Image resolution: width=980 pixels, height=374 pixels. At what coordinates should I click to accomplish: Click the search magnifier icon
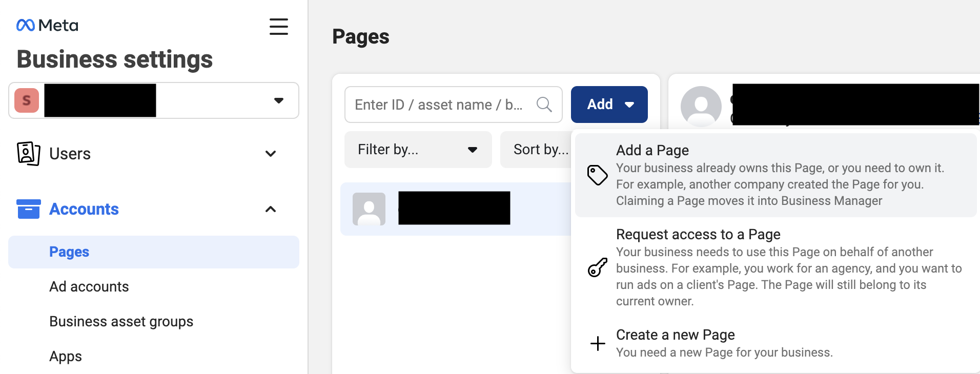[544, 105]
